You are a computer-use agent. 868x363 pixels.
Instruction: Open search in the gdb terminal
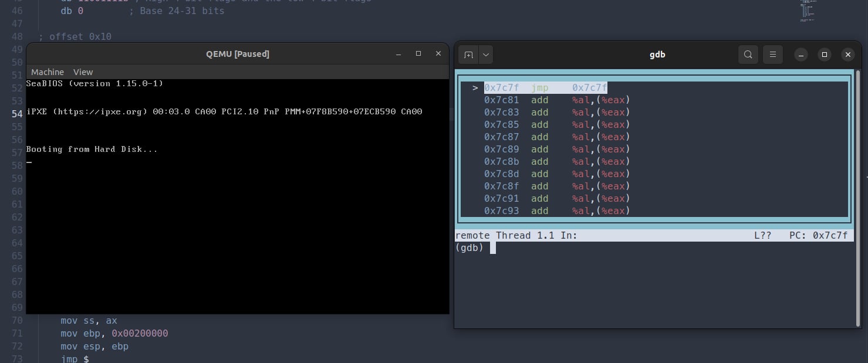tap(748, 55)
